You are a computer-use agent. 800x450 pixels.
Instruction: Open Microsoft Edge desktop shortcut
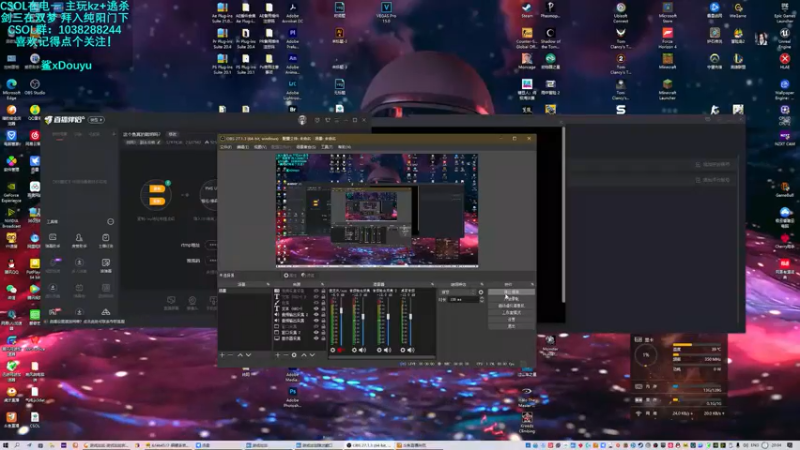[x=11, y=88]
